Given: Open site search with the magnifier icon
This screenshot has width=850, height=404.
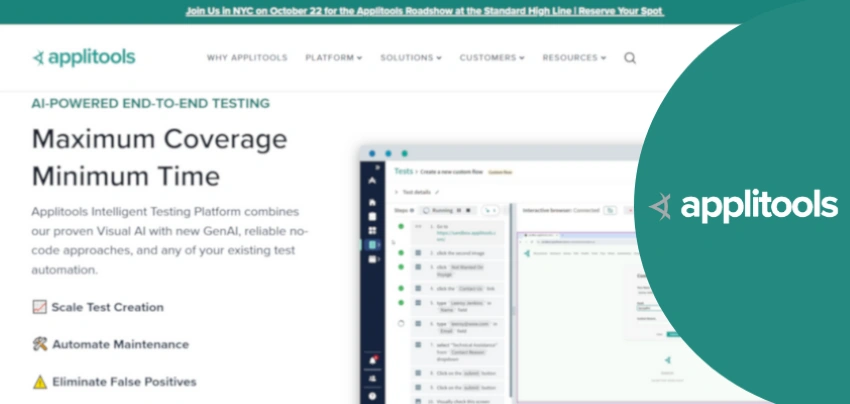Looking at the screenshot, I should click(629, 57).
